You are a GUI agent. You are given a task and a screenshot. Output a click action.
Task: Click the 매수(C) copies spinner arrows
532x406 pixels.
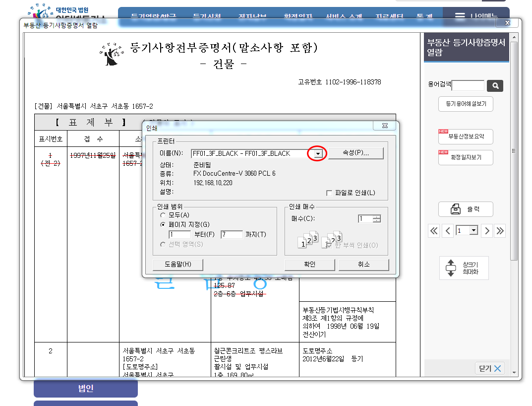click(x=377, y=219)
